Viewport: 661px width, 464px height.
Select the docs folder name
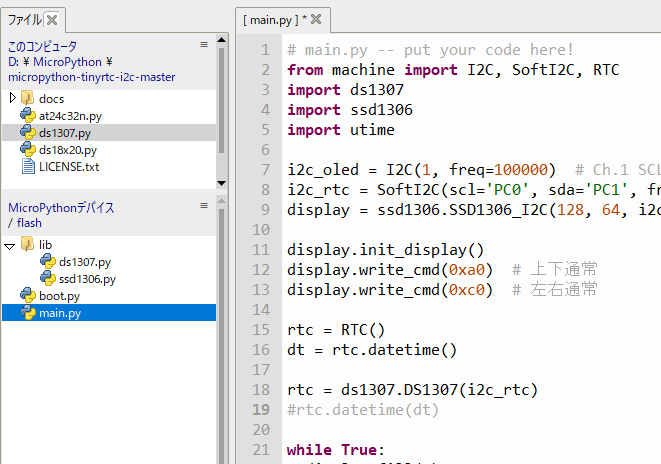pos(51,99)
